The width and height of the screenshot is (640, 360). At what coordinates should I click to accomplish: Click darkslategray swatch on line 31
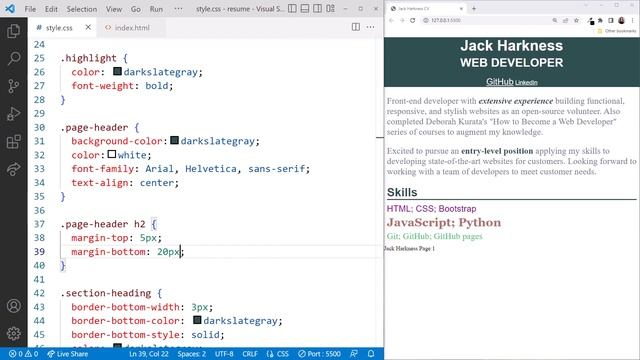tap(174, 140)
